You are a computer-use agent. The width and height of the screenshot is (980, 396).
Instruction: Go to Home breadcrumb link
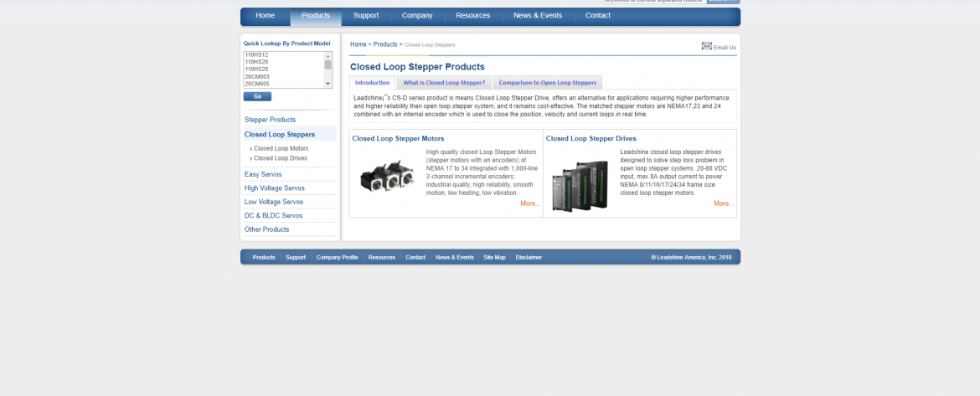point(358,44)
